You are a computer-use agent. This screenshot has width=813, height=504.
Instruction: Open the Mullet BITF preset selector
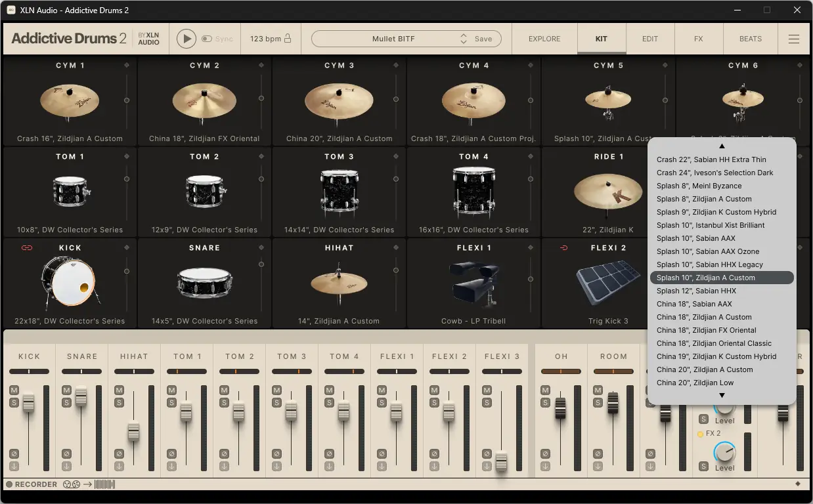[x=393, y=39]
